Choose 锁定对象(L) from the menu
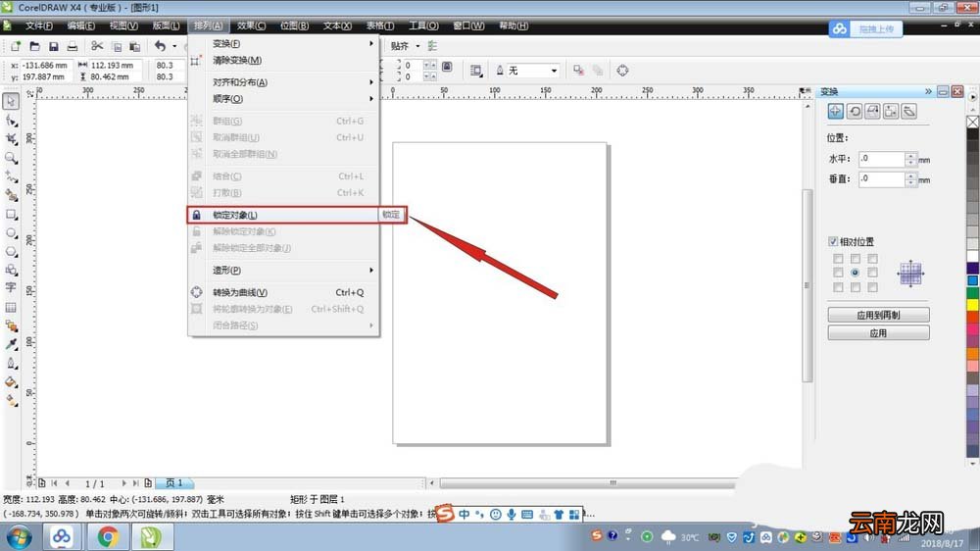The image size is (980, 551). pyautogui.click(x=284, y=215)
